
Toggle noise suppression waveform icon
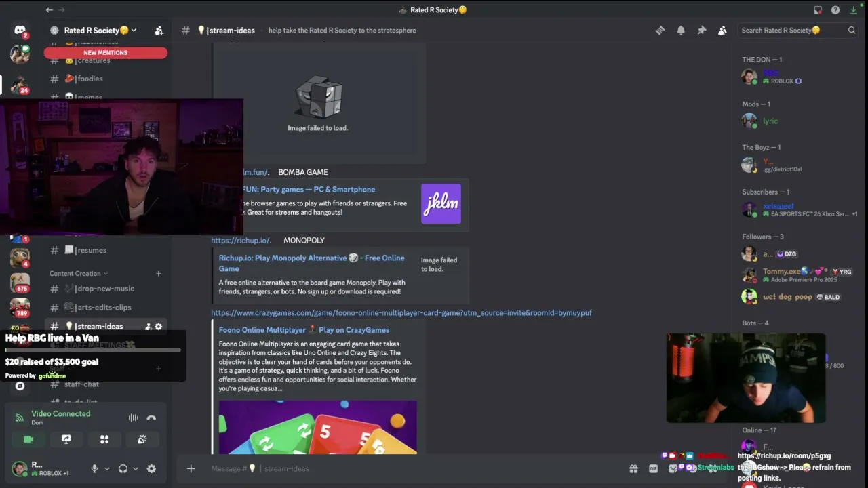[134, 418]
